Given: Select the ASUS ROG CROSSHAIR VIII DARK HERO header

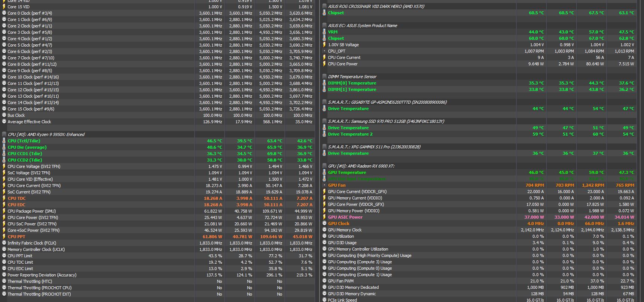Looking at the screenshot, I should [376, 6].
